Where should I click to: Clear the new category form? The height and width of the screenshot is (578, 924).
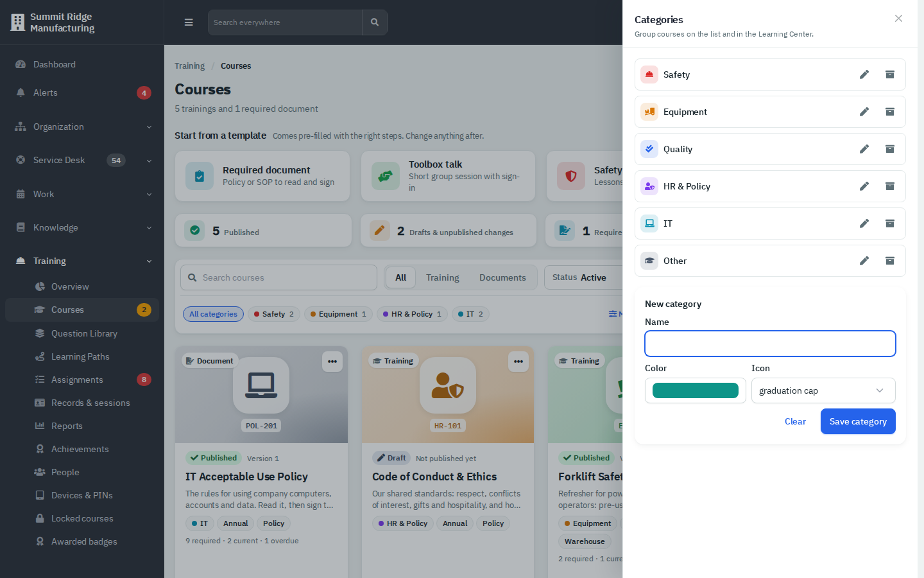pyautogui.click(x=795, y=421)
